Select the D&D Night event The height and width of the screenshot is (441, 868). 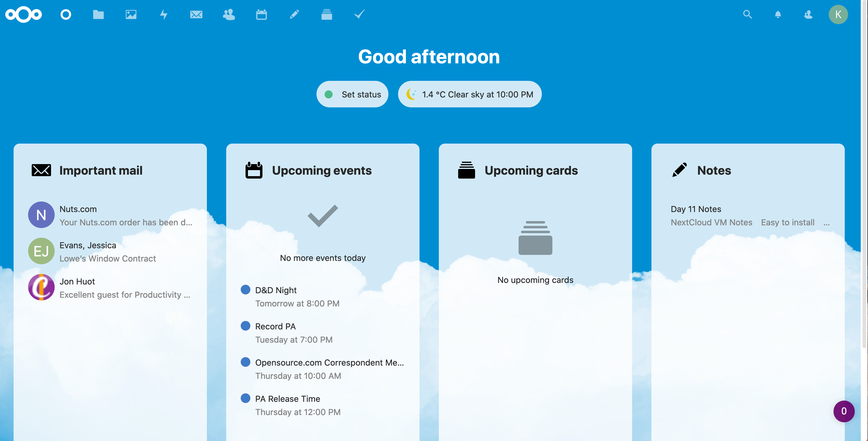coord(275,290)
